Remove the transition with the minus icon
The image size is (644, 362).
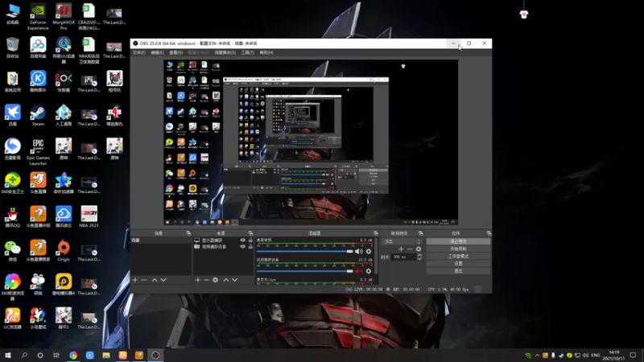[x=410, y=249]
